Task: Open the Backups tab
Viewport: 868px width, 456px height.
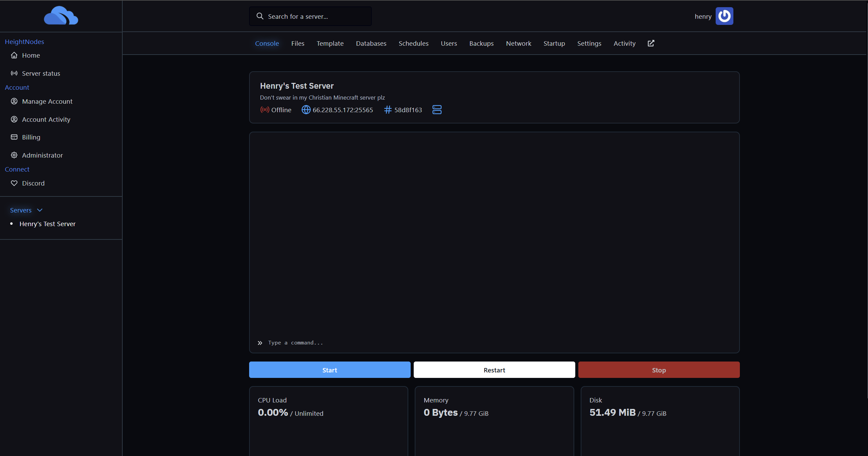Action: (481, 43)
